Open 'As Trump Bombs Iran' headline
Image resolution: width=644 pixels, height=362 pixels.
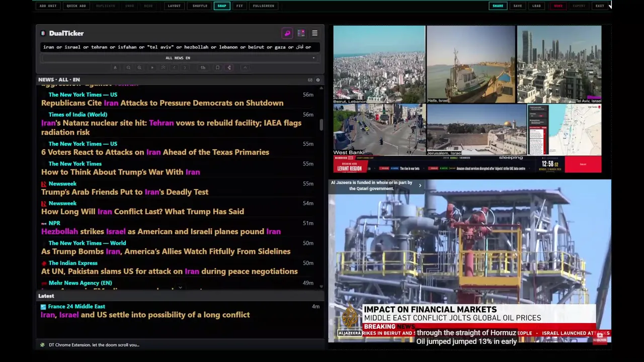tap(166, 251)
